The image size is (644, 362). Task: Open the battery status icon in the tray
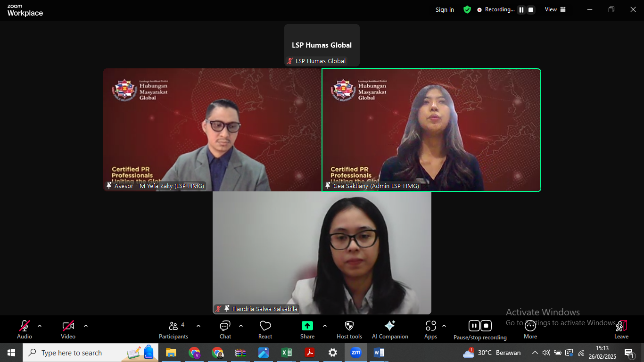(x=558, y=353)
